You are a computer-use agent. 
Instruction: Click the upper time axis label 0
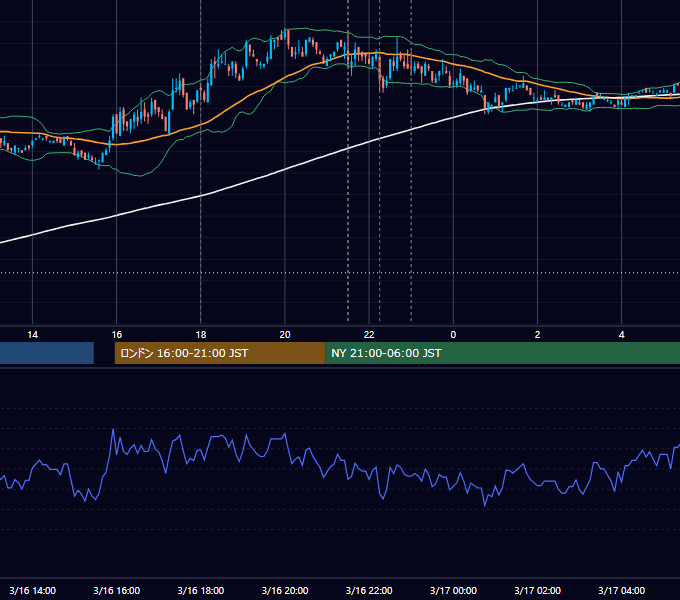pos(453,335)
